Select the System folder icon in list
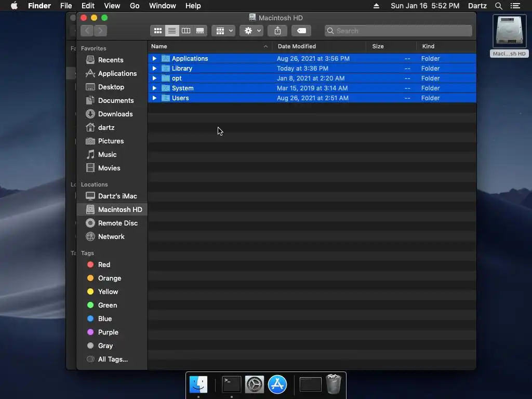532x399 pixels. pos(166,88)
